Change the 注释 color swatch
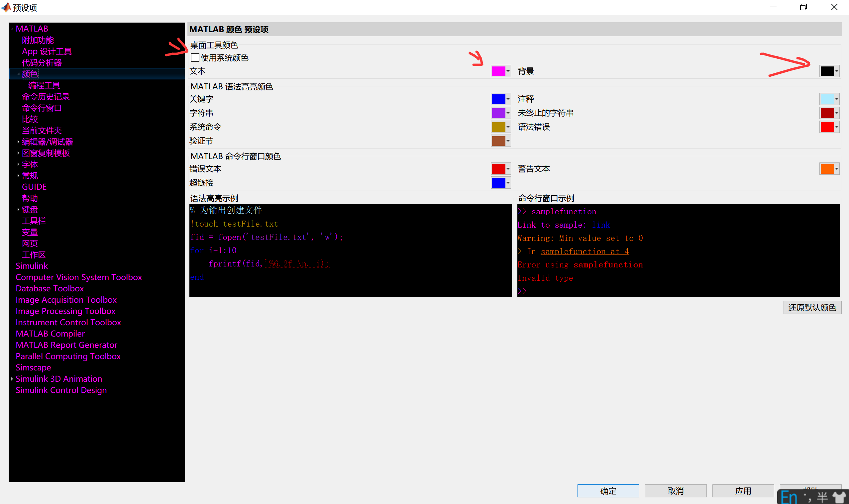Image resolution: width=849 pixels, height=504 pixels. [829, 99]
